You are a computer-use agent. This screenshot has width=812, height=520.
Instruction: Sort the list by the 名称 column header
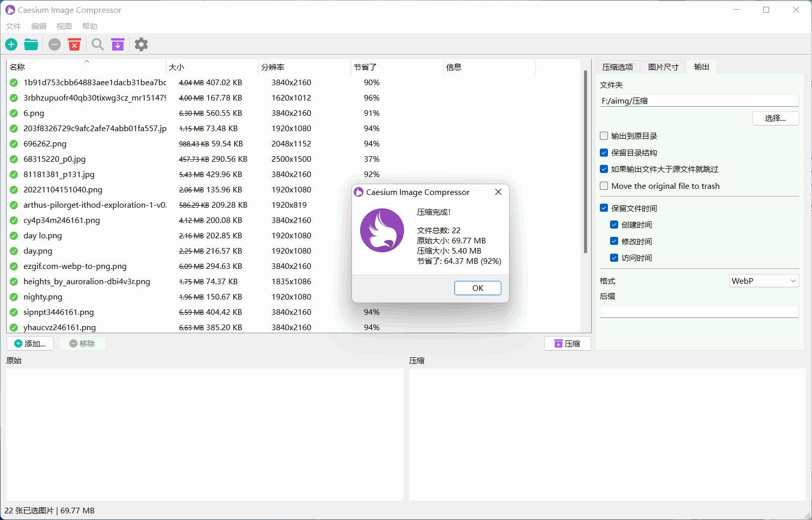(x=17, y=67)
